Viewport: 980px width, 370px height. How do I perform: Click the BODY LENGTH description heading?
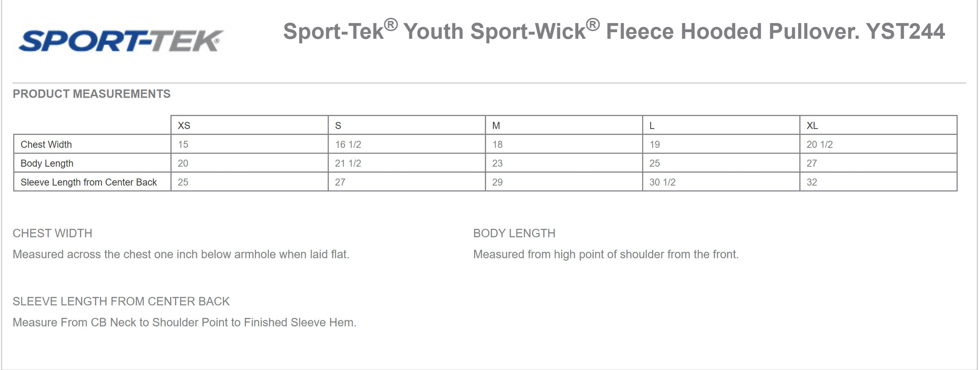tap(514, 233)
